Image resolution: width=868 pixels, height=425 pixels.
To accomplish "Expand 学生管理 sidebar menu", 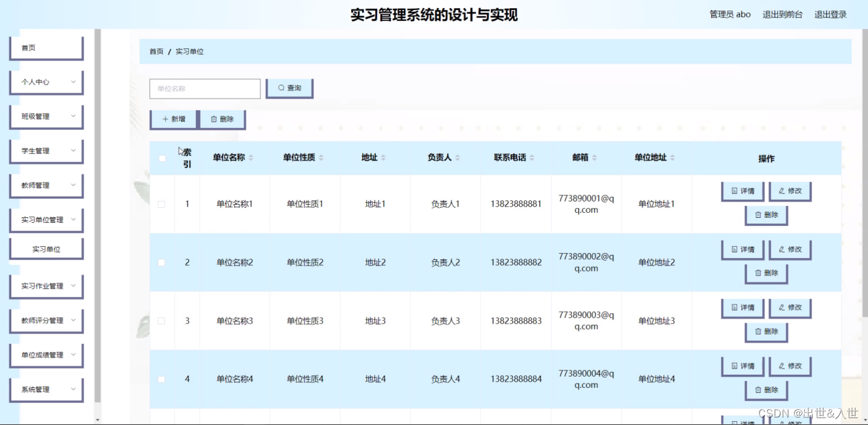I will pos(46,151).
